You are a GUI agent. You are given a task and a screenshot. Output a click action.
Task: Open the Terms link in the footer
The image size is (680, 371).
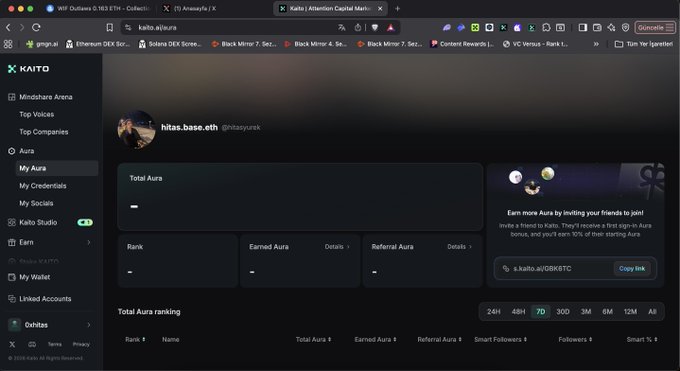(x=55, y=344)
